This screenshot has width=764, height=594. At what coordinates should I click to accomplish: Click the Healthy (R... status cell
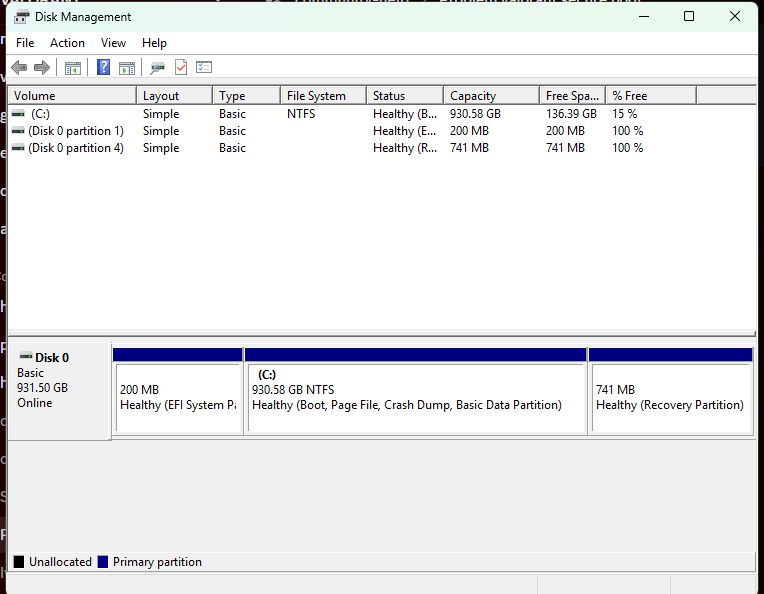pyautogui.click(x=405, y=148)
